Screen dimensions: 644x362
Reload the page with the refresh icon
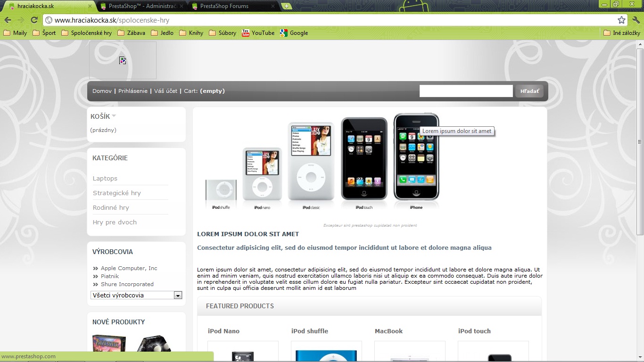coord(34,20)
